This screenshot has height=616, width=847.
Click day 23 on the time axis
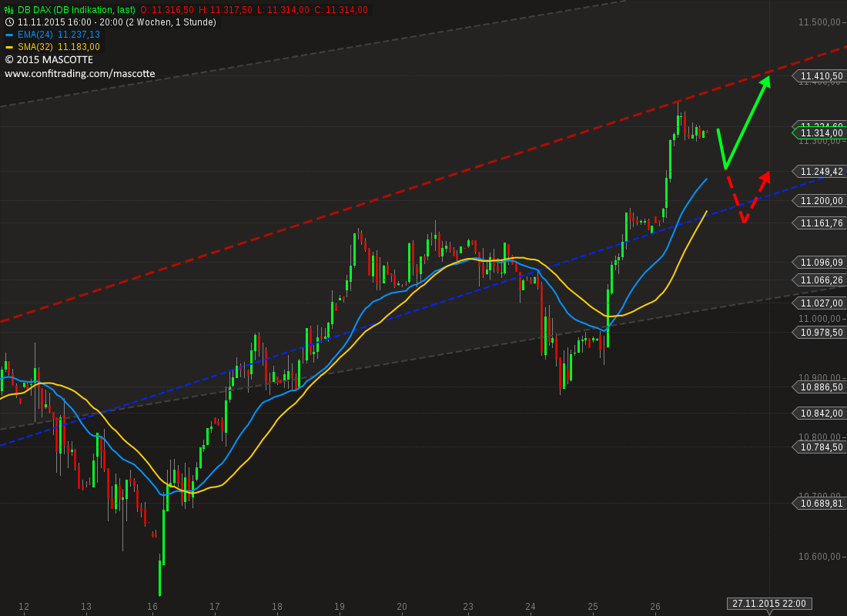click(x=468, y=606)
